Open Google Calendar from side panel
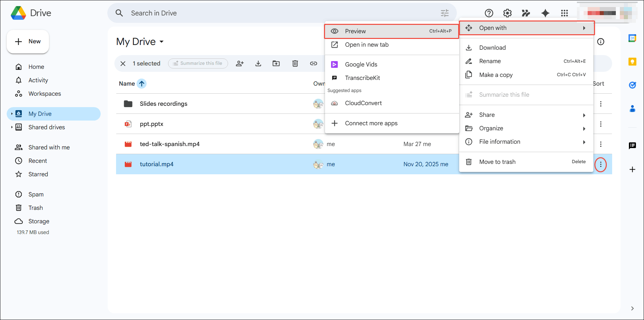 click(633, 38)
